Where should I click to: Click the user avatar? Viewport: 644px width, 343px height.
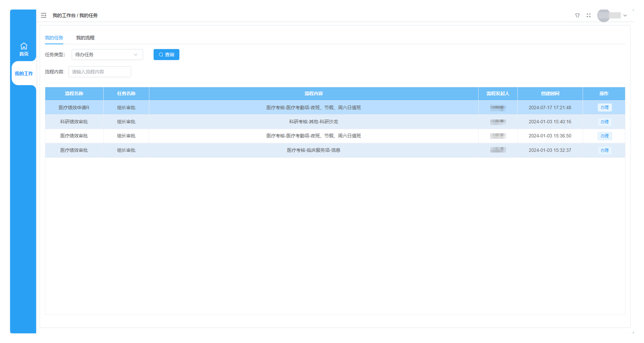(604, 16)
